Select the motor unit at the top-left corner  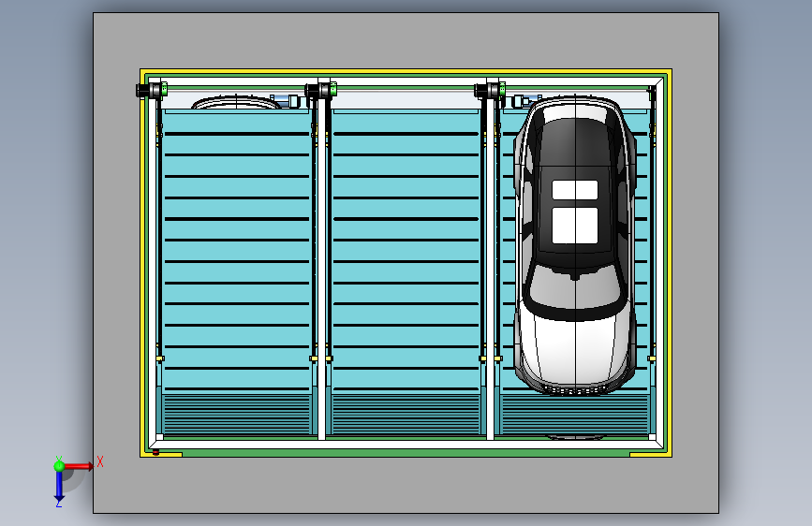pos(151,90)
